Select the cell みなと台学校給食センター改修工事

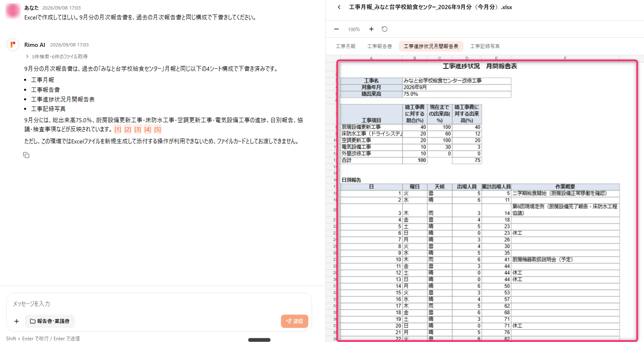tap(457, 81)
